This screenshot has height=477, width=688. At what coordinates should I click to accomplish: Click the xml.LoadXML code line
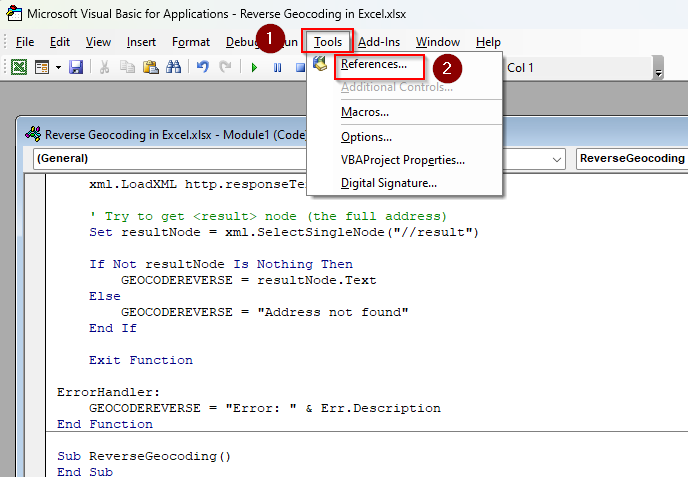click(197, 184)
